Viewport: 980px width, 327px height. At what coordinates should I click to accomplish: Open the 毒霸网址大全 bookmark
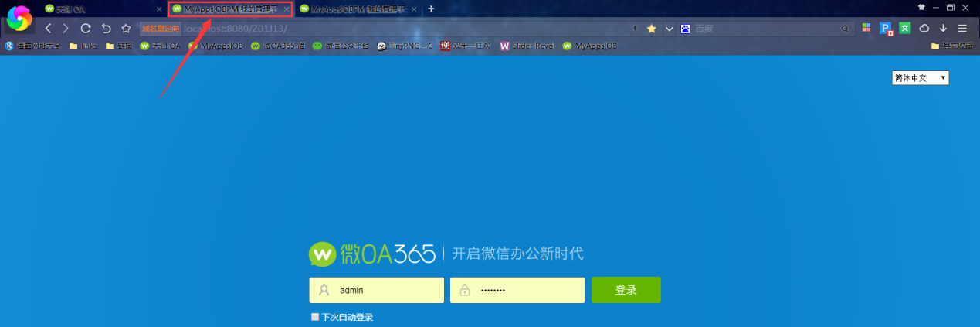pyautogui.click(x=33, y=46)
